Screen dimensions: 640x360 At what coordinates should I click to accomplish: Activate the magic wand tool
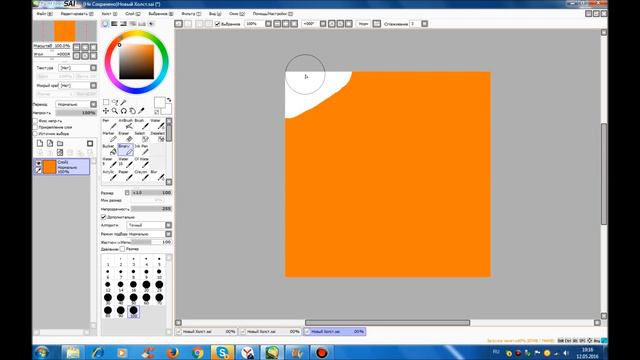coord(124,102)
